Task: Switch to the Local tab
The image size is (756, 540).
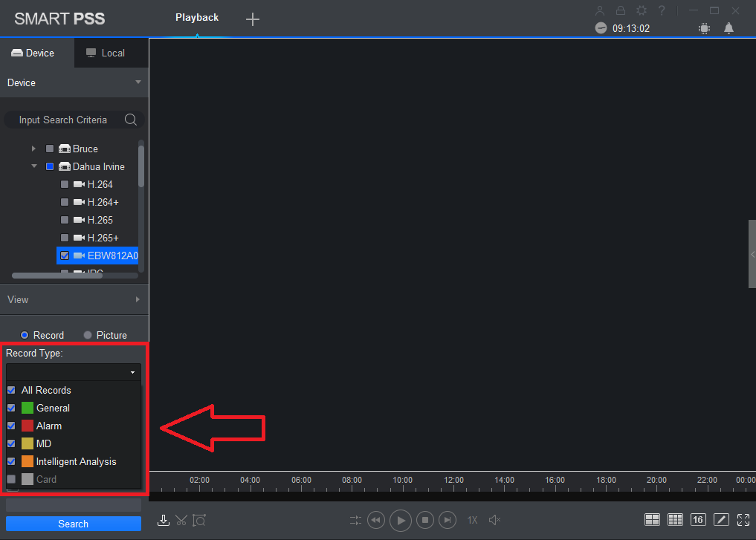Action: pos(112,53)
